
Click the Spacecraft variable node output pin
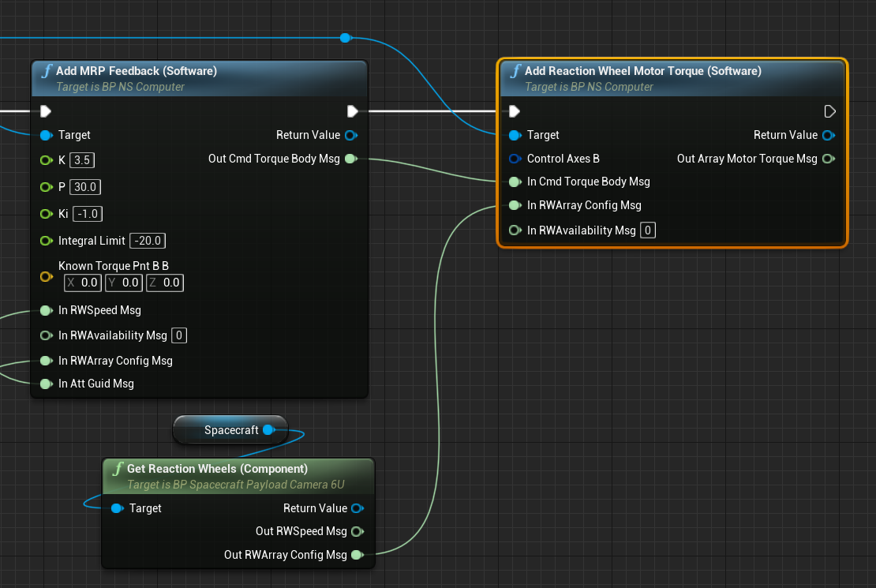(268, 430)
